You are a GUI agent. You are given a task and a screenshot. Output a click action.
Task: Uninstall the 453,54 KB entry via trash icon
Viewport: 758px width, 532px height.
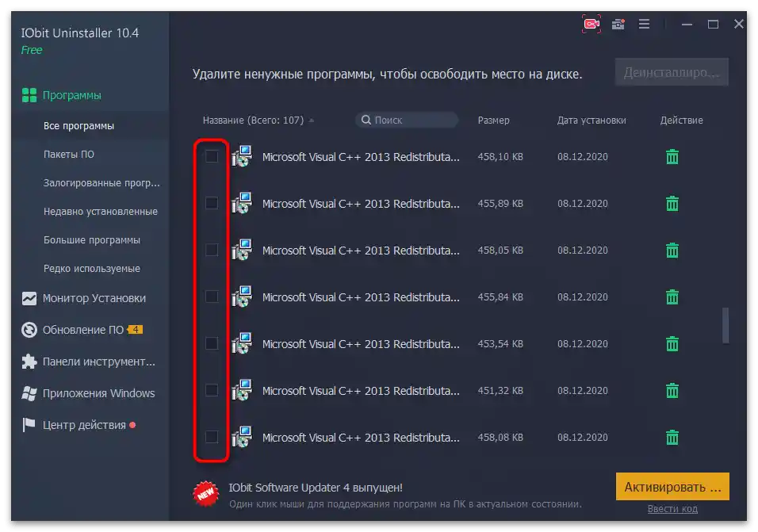point(672,343)
